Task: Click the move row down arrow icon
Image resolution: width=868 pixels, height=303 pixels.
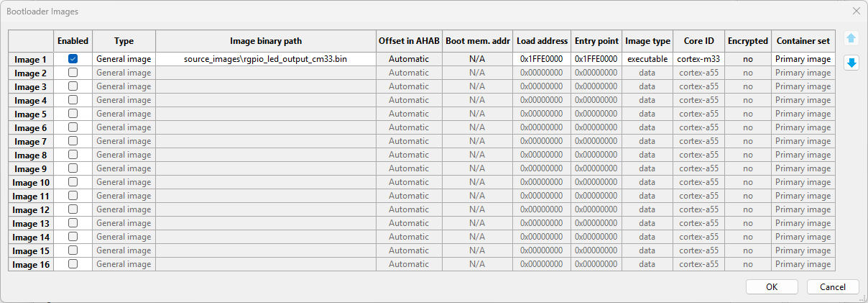Action: [851, 63]
